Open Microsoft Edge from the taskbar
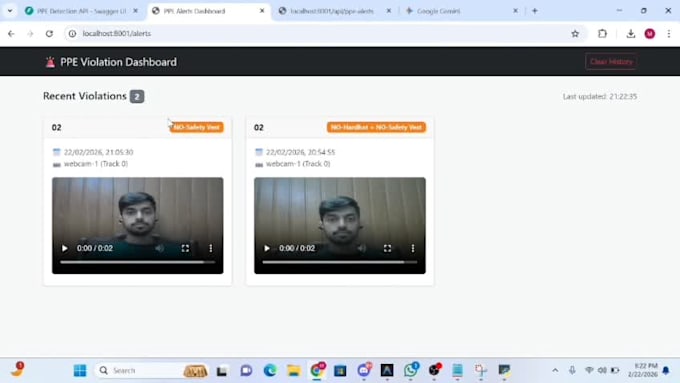This screenshot has width=680, height=383. point(270,370)
